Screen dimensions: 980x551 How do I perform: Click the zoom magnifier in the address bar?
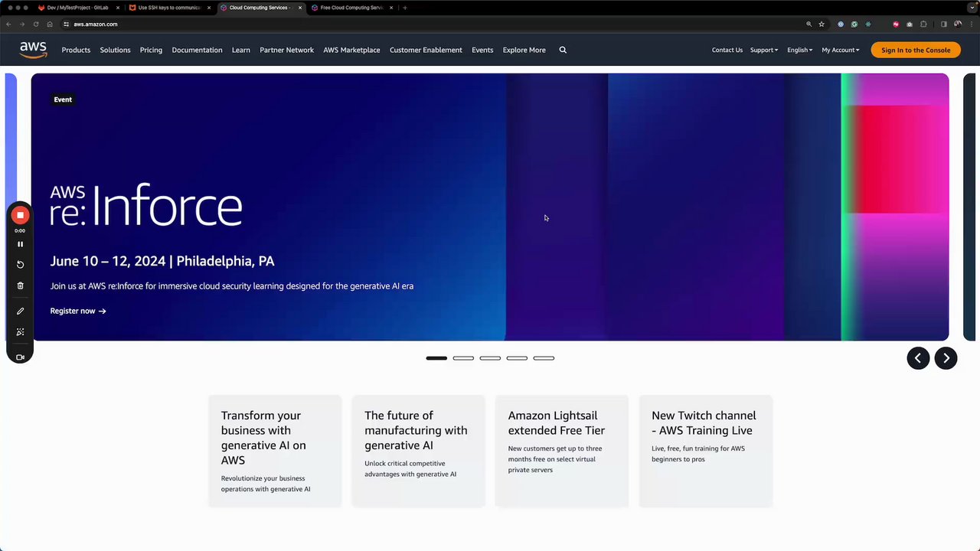click(x=808, y=24)
